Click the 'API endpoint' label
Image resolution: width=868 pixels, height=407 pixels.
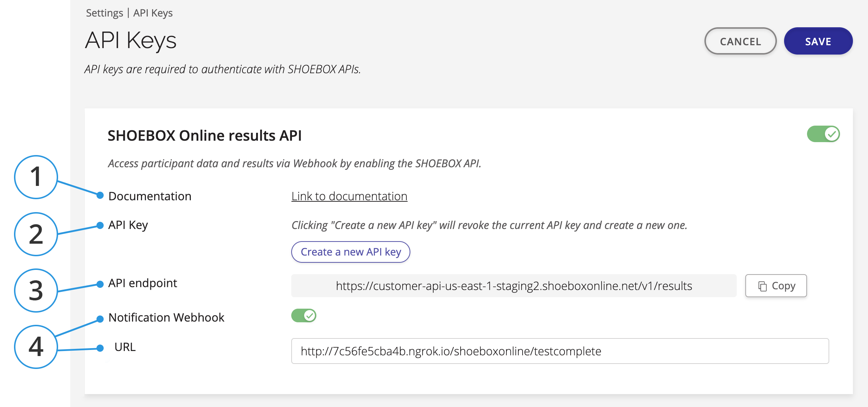[x=143, y=283]
